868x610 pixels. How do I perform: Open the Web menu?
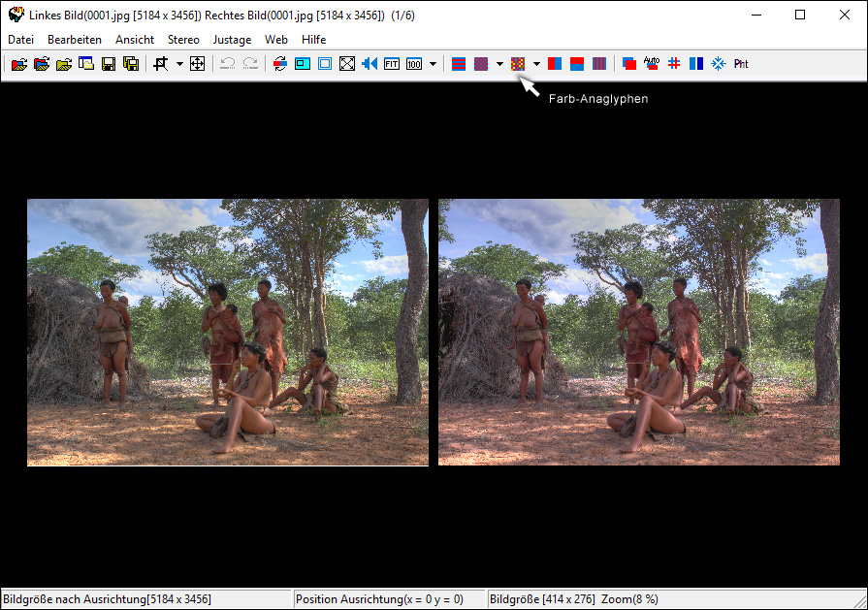point(275,40)
